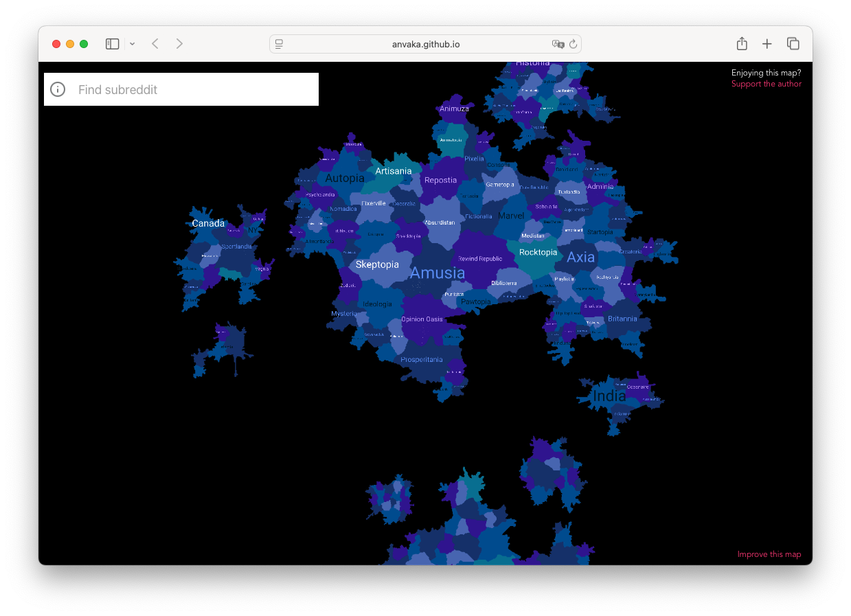Select the Amusia region on map

[x=438, y=273]
